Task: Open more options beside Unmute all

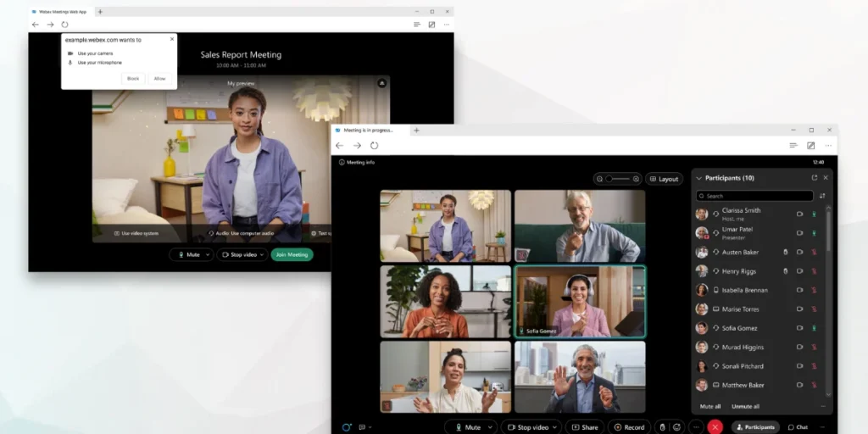Action: 823,406
